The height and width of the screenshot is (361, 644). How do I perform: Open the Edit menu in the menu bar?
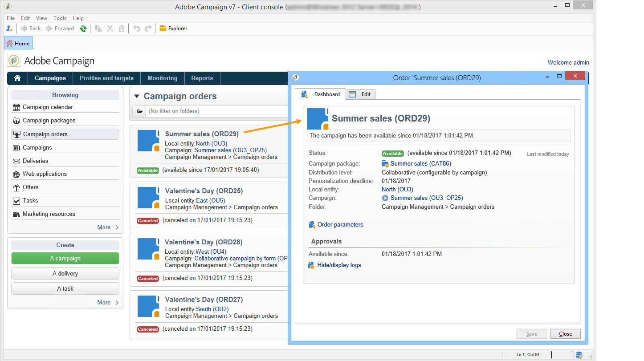click(25, 18)
